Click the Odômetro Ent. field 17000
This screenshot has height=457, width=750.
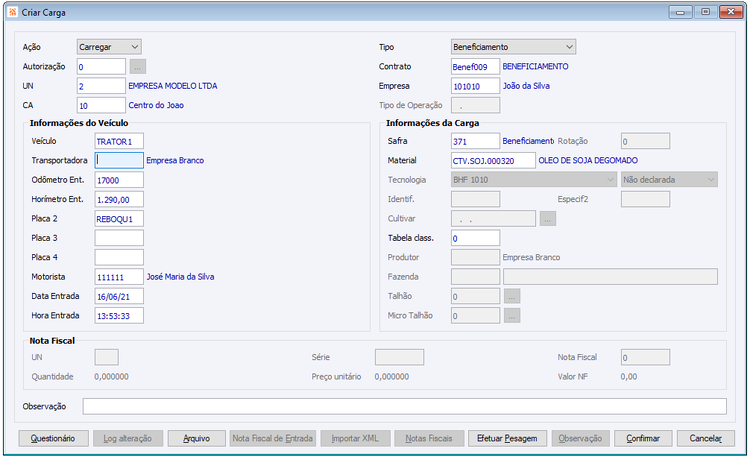[x=119, y=180]
